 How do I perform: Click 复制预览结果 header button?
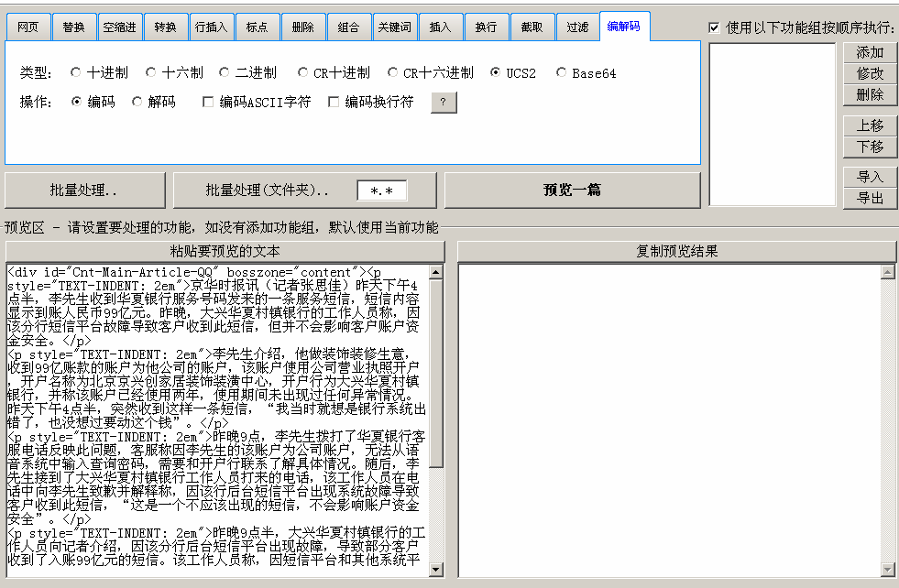[x=676, y=251]
